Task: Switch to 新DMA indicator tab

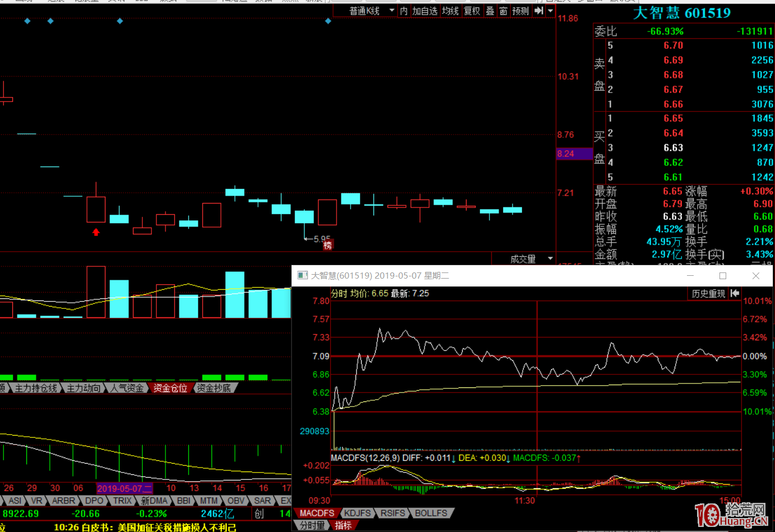Action: coord(154,501)
